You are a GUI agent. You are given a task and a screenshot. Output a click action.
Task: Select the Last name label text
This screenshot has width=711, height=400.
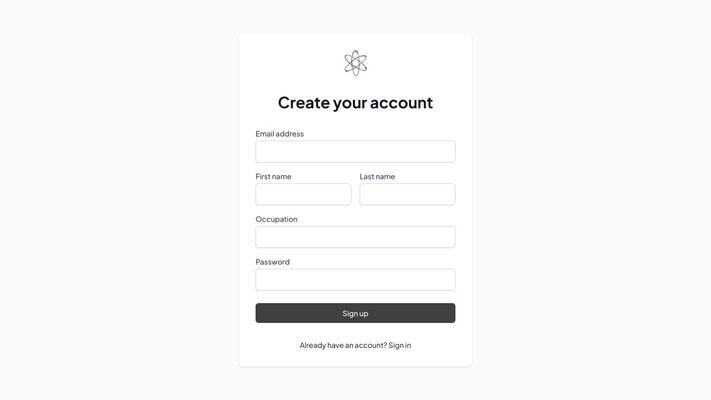click(377, 176)
